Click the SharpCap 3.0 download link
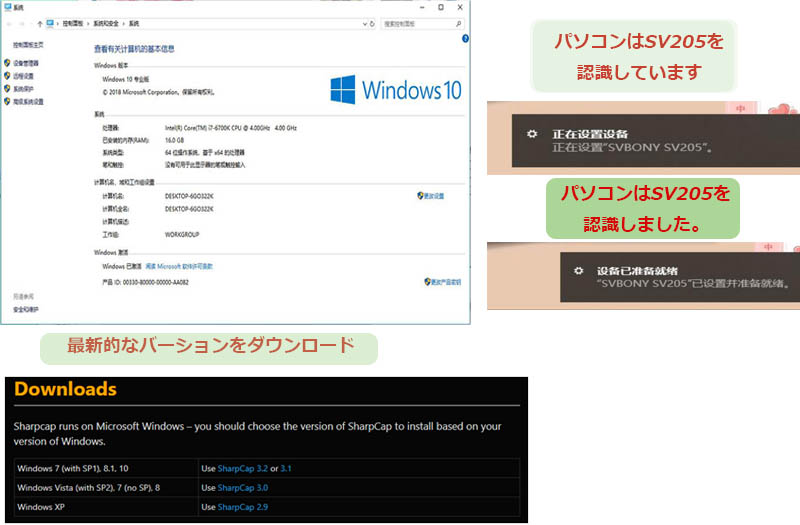Viewport: 800px width, 525px height. click(246, 487)
